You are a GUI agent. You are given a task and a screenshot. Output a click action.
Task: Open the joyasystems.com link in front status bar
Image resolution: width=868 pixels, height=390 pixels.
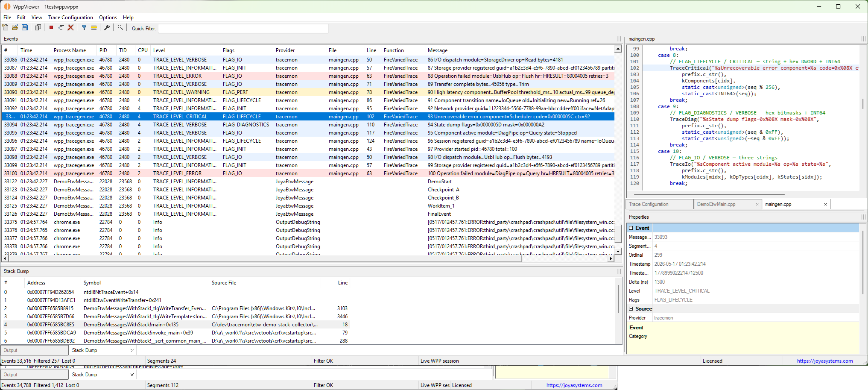coord(825,361)
